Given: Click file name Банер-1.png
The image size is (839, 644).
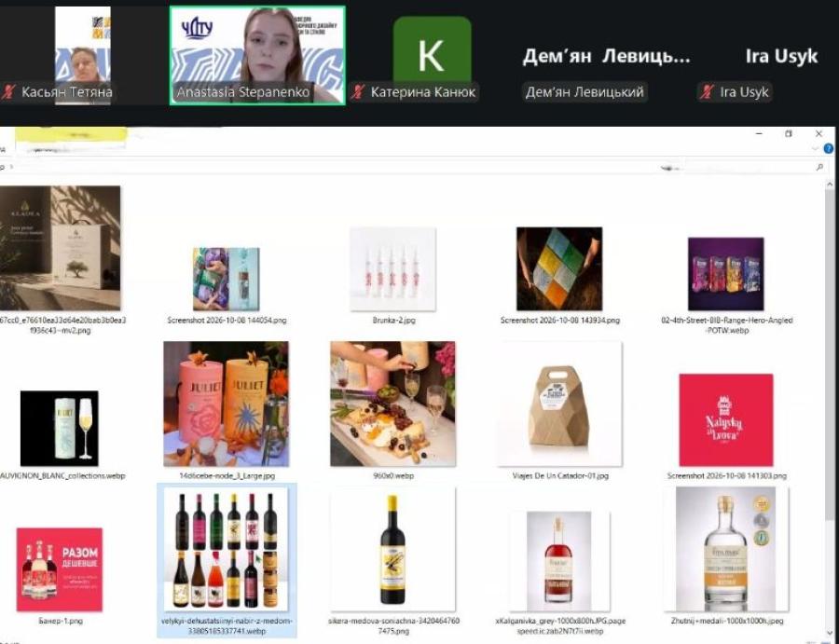Looking at the screenshot, I should tap(61, 621).
